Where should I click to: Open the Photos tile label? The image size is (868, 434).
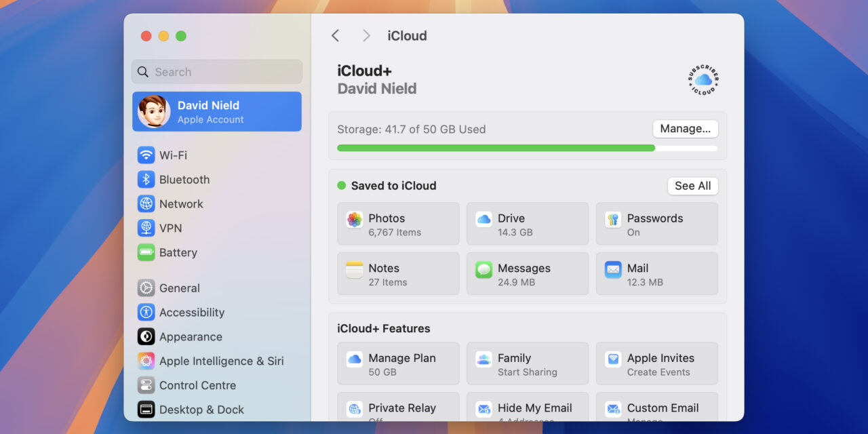click(387, 218)
